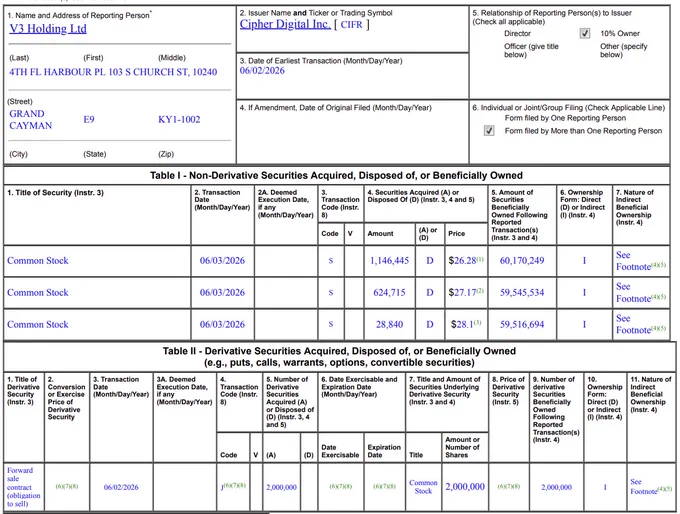Click 'Officer (give title below)' label
Screen dimensions: 680x514
coord(531,50)
